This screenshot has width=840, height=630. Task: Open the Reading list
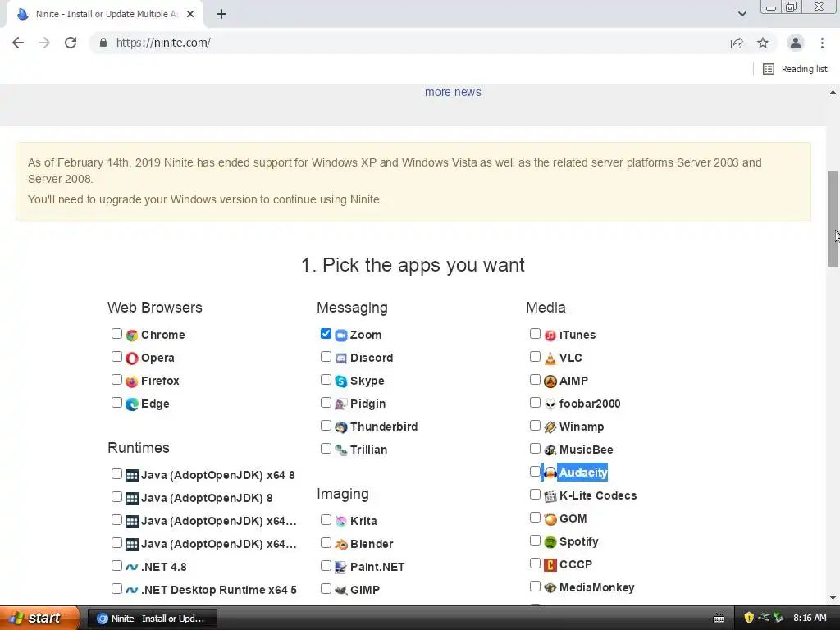click(795, 69)
